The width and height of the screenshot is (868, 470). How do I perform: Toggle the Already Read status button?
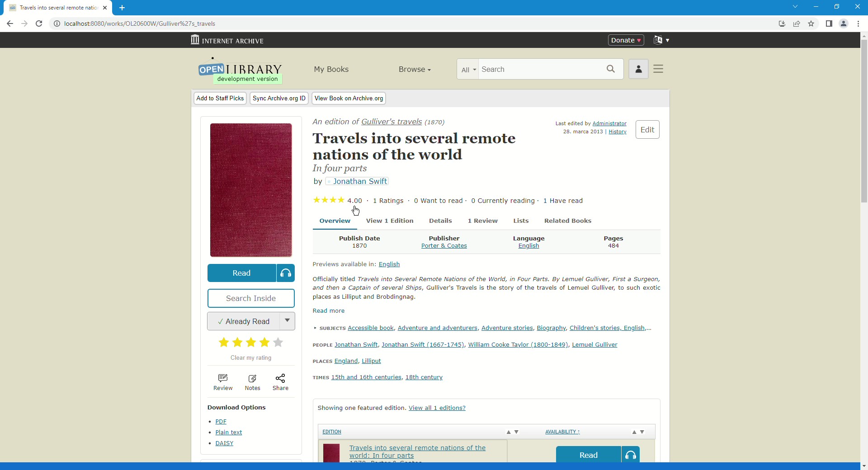coord(243,321)
